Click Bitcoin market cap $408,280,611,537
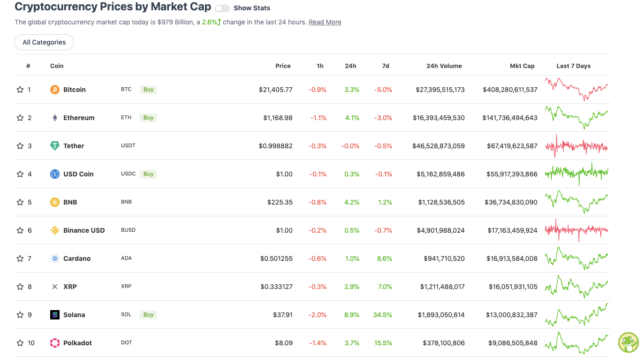 510,90
